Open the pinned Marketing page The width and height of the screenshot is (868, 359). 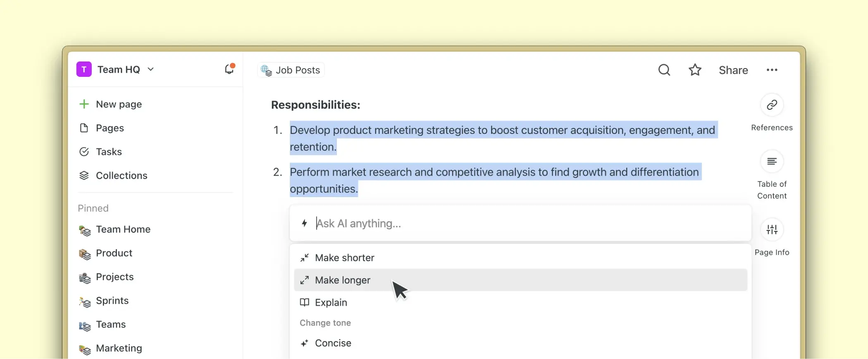tap(119, 348)
